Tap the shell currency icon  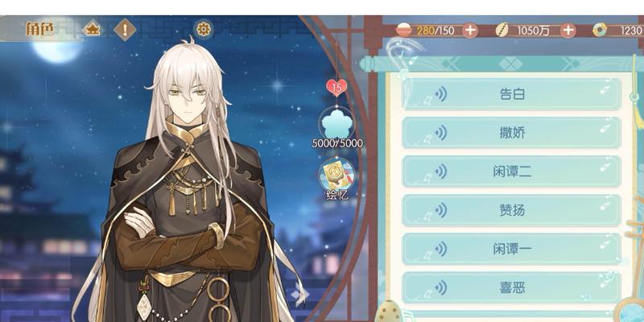point(502,30)
